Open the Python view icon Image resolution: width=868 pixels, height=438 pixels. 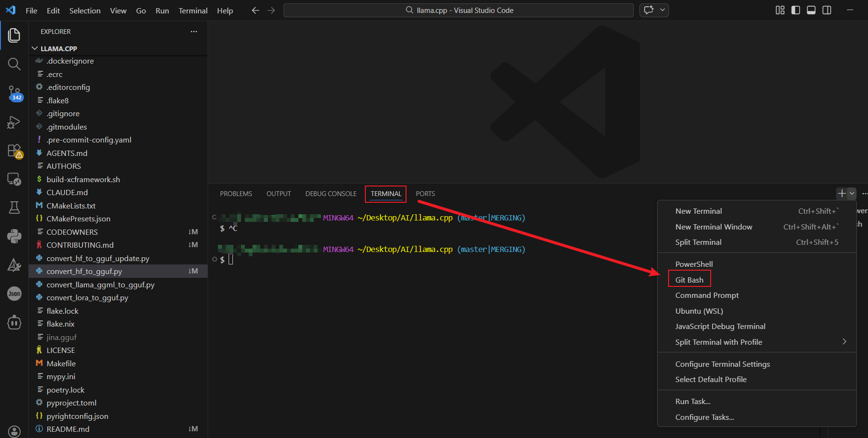[x=14, y=236]
